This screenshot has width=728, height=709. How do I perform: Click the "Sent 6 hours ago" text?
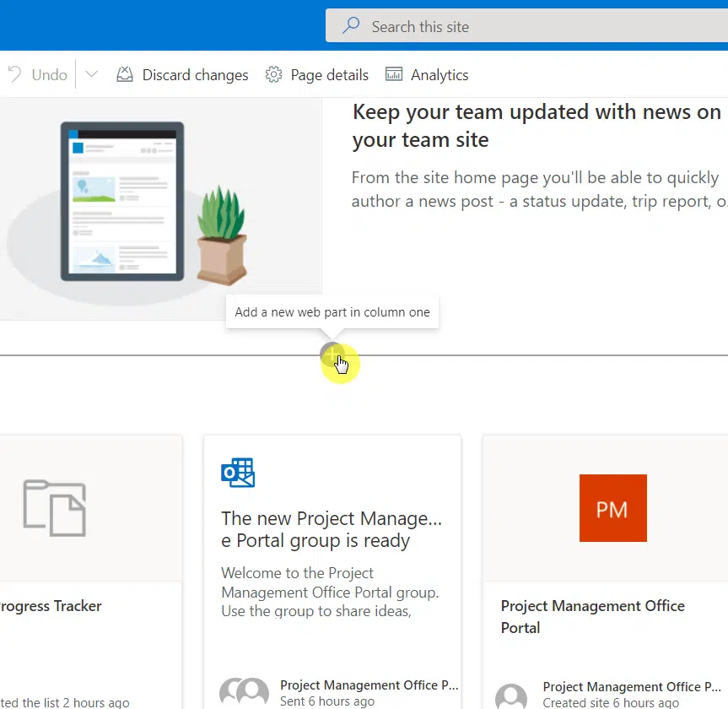(327, 701)
